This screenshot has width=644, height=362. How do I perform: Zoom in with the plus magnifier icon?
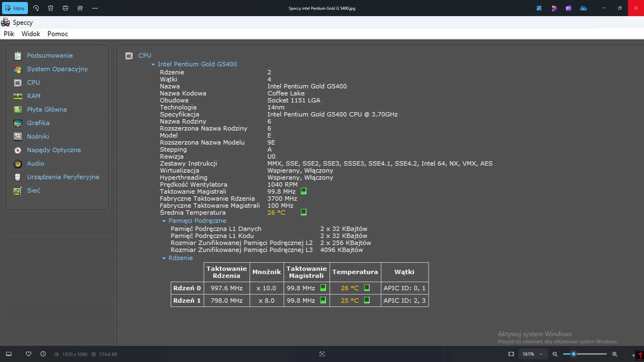pyautogui.click(x=615, y=354)
